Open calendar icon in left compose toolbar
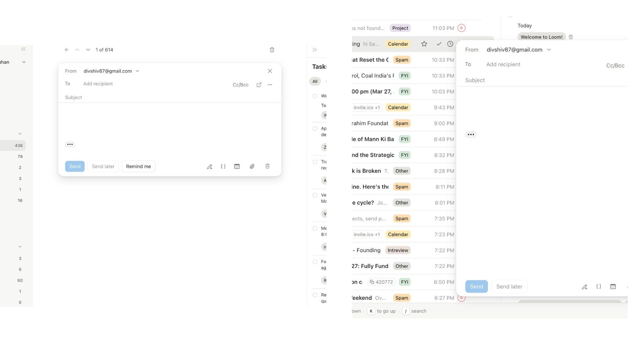Image resolution: width=644 pixels, height=362 pixels. pos(237,166)
